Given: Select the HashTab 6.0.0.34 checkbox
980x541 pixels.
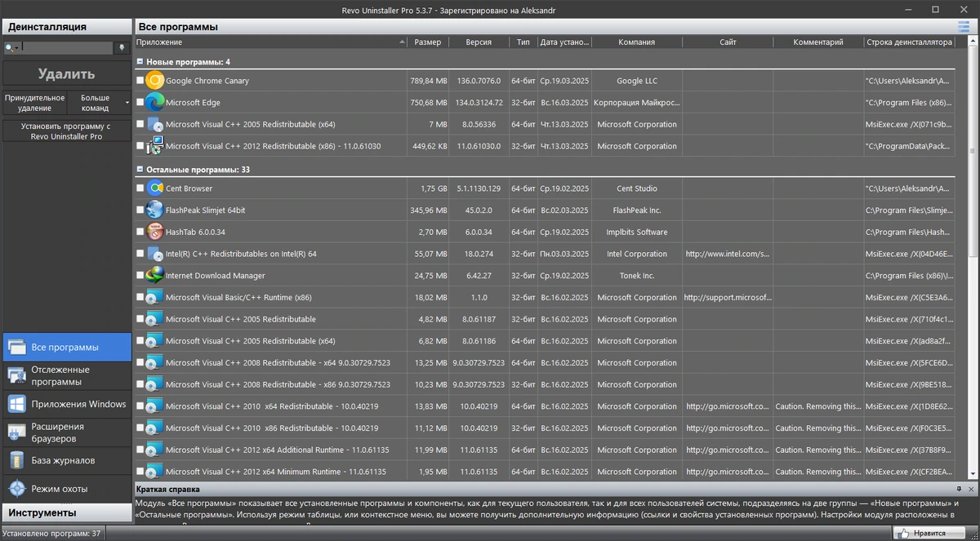Looking at the screenshot, I should 140,232.
